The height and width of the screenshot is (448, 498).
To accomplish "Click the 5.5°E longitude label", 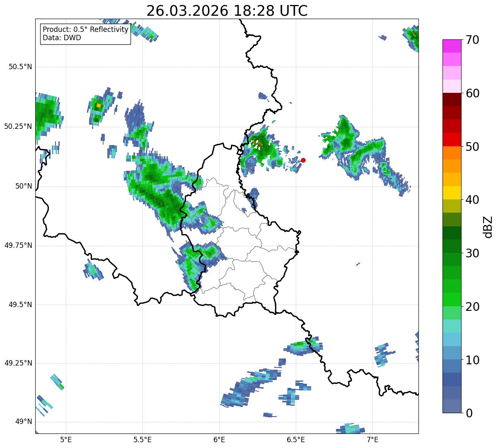I will (x=143, y=439).
